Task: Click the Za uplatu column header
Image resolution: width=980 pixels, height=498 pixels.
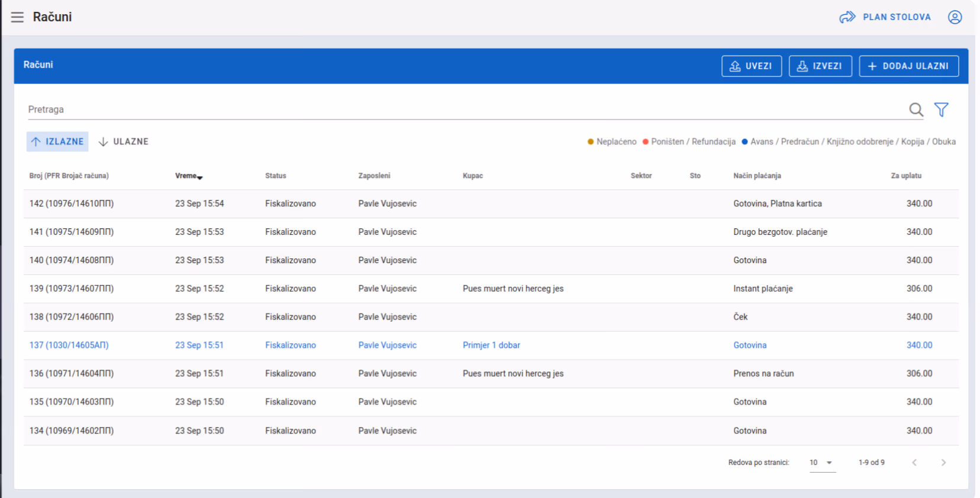Action: point(906,176)
